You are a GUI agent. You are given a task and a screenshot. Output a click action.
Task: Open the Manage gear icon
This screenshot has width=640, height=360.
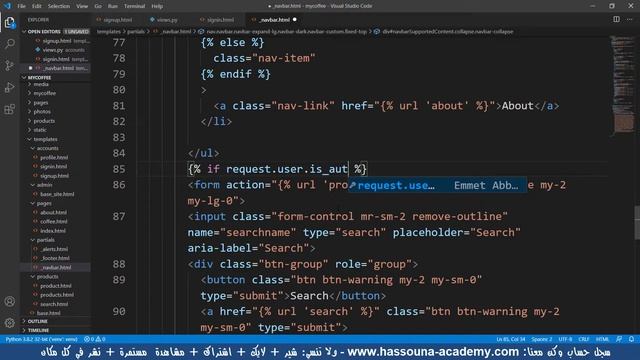9,323
